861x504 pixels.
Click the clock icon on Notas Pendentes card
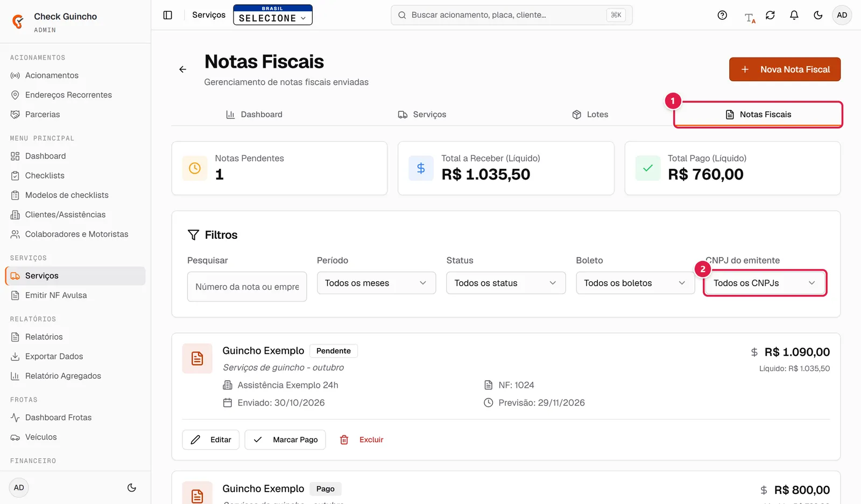[x=195, y=168]
